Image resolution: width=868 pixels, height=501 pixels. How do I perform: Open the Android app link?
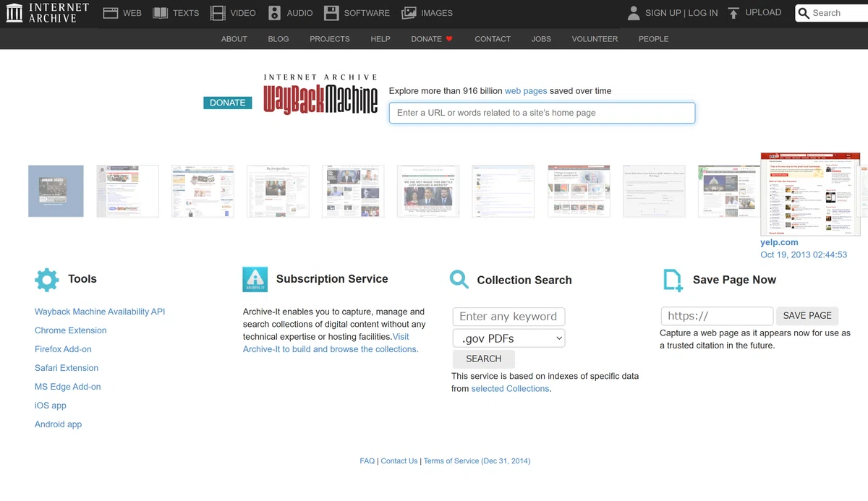point(58,424)
